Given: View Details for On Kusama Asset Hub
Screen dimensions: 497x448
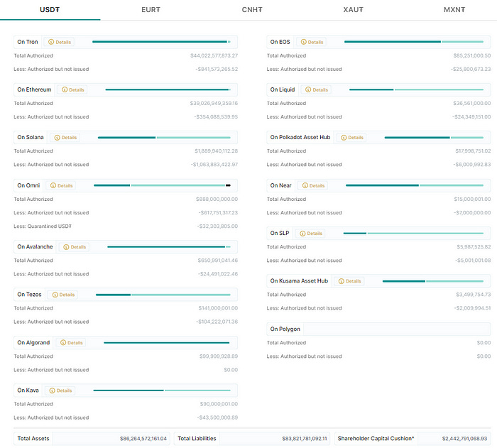Looking at the screenshot, I should point(349,281).
